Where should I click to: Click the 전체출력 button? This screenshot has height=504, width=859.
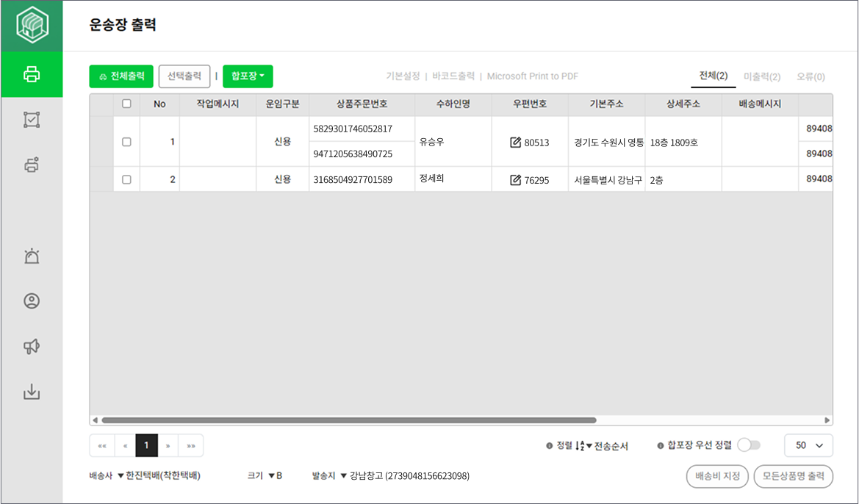pyautogui.click(x=121, y=76)
